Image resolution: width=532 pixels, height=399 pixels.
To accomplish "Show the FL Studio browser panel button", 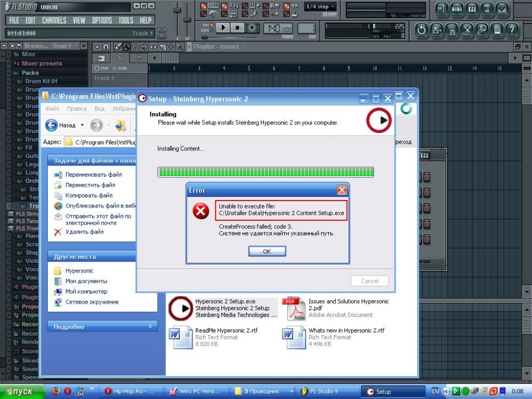I will click(x=487, y=10).
